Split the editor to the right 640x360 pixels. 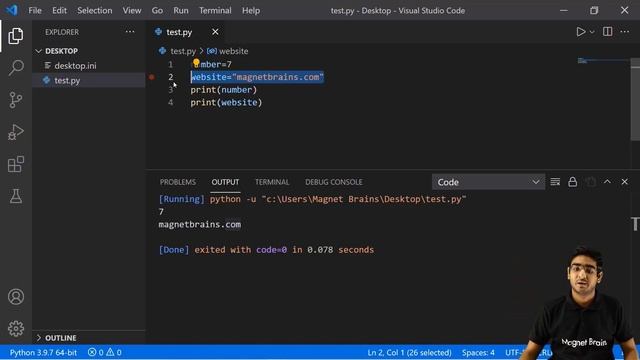607,32
